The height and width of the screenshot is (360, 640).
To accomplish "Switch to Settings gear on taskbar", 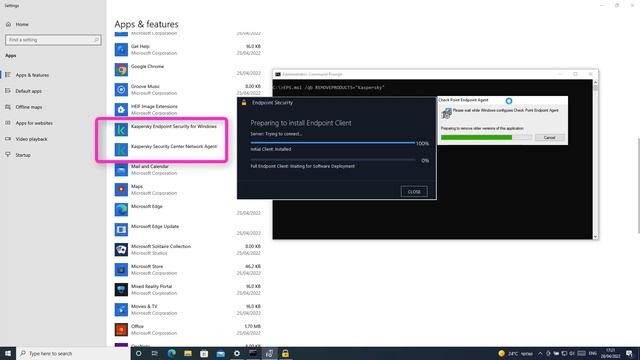I will [237, 353].
